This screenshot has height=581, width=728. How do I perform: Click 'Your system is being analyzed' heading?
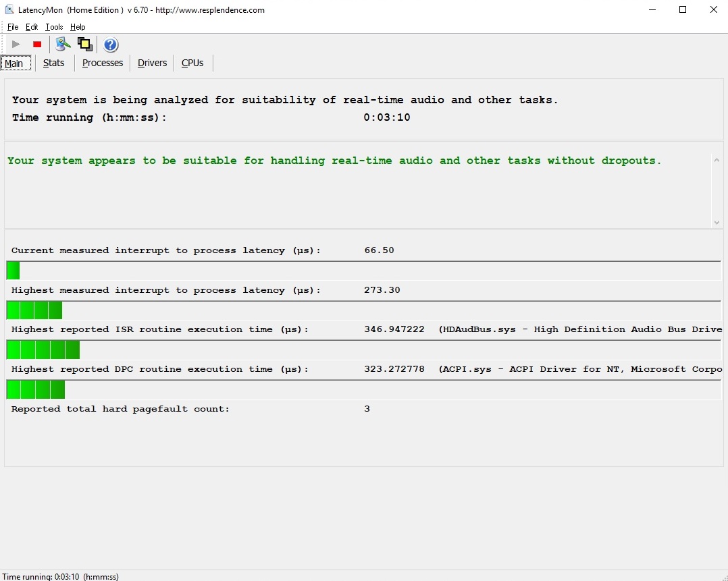coord(284,100)
